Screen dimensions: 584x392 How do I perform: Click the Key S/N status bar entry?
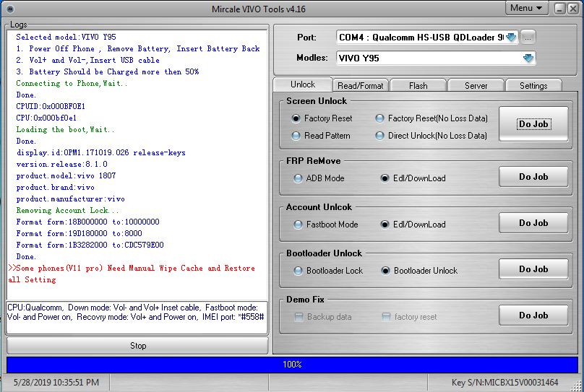tap(504, 383)
